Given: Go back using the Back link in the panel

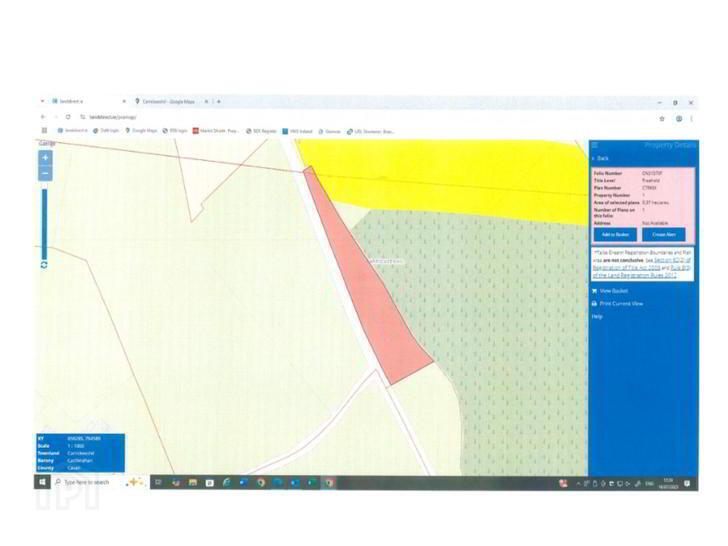Looking at the screenshot, I should coord(601,158).
